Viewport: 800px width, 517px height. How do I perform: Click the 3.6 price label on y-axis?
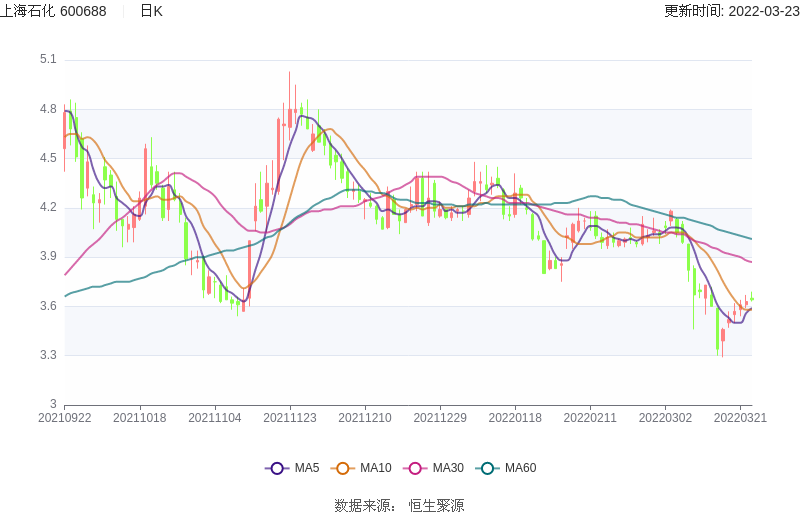(47, 306)
